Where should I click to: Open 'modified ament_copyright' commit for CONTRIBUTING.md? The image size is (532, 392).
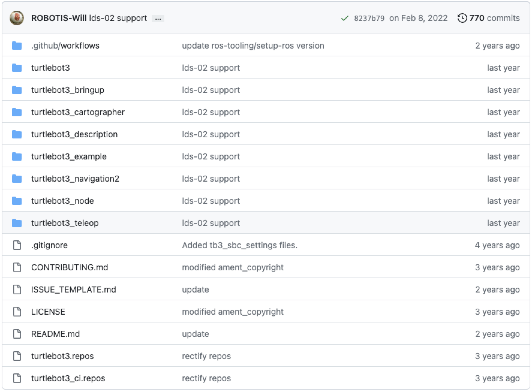tap(233, 267)
